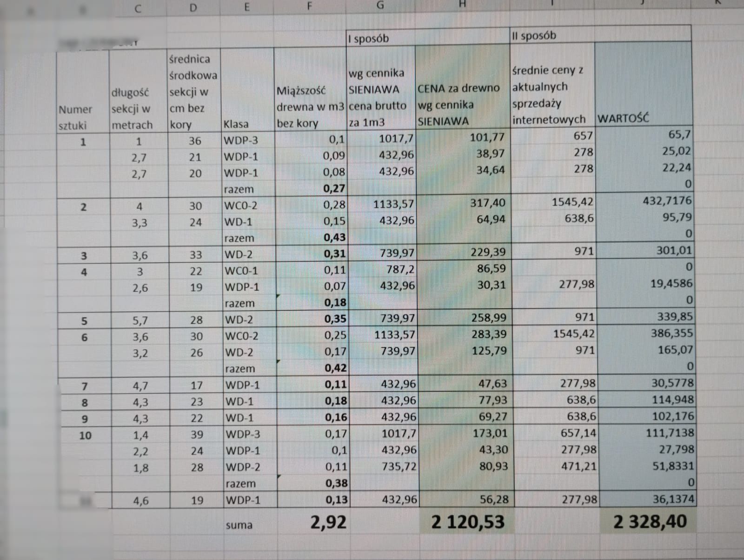Image resolution: width=744 pixels, height=560 pixels.
Task: Select the class cell WCO-2 in piece 2
Action: coord(248,206)
